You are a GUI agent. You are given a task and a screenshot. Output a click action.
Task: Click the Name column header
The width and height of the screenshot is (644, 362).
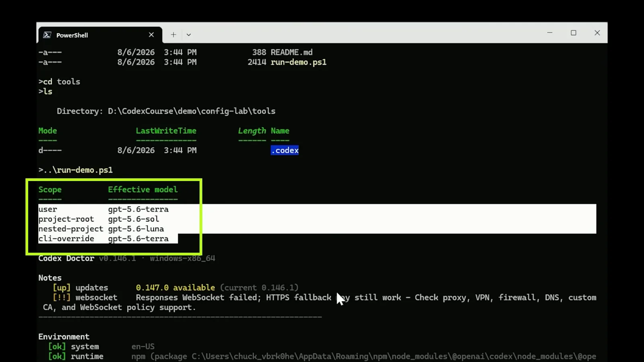[280, 131]
